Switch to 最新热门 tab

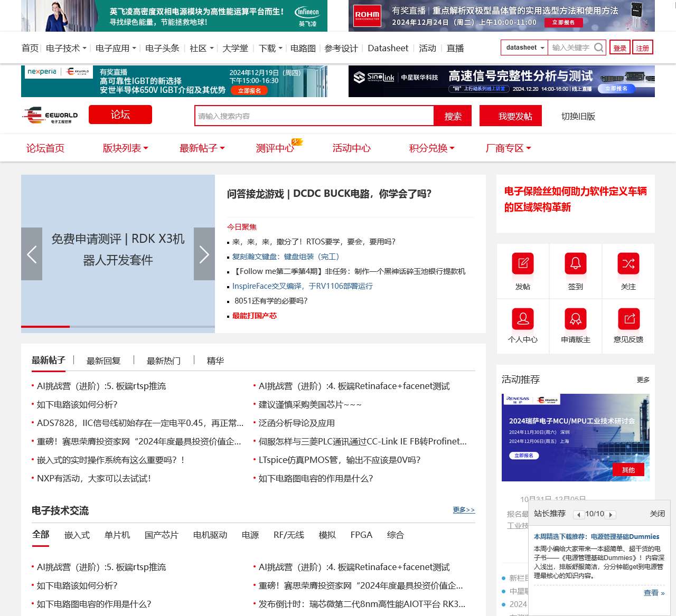point(164,361)
